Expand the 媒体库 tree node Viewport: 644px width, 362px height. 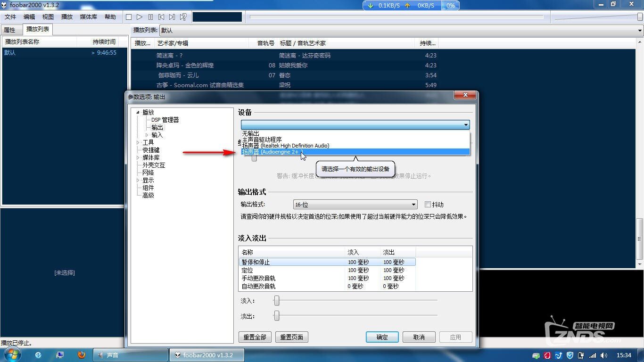click(138, 157)
